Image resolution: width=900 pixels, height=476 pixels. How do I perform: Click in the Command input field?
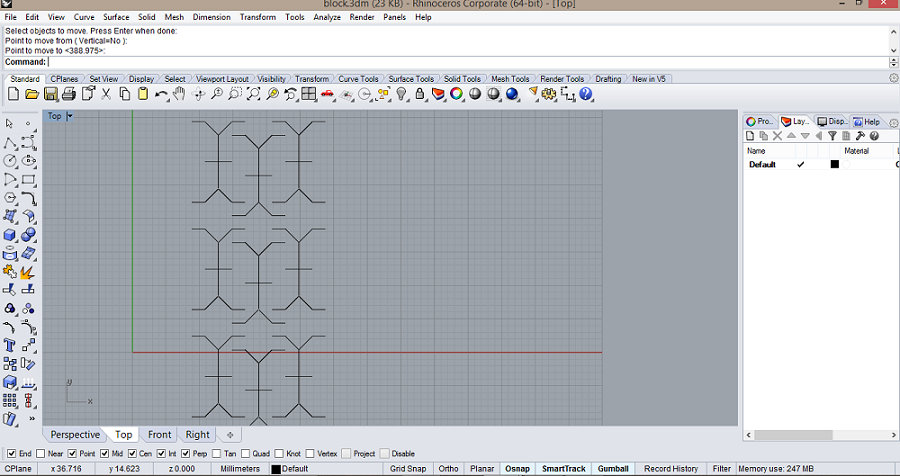pyautogui.click(x=468, y=62)
